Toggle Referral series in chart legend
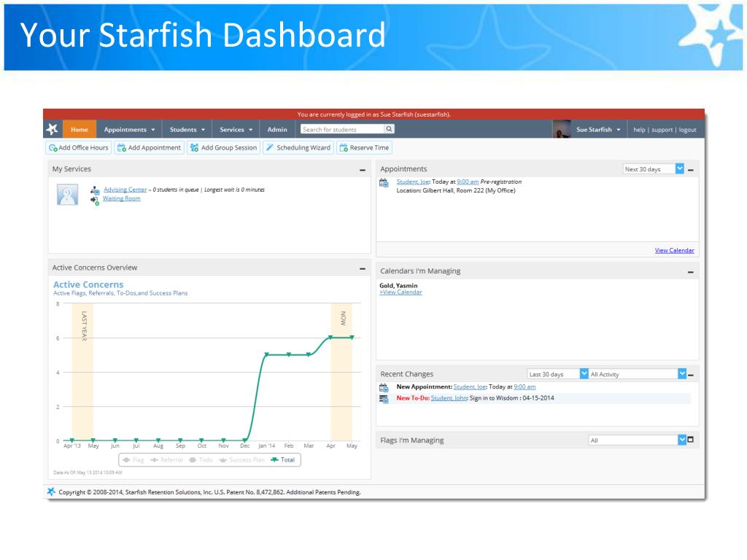Viewport: 747px width, 560px height. [167, 459]
